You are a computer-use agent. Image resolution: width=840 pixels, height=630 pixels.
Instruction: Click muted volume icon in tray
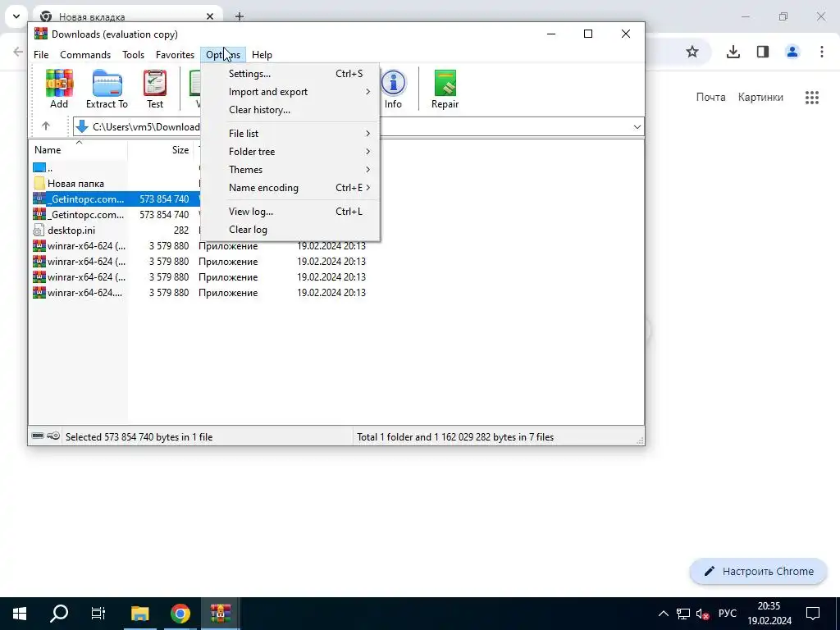point(702,614)
